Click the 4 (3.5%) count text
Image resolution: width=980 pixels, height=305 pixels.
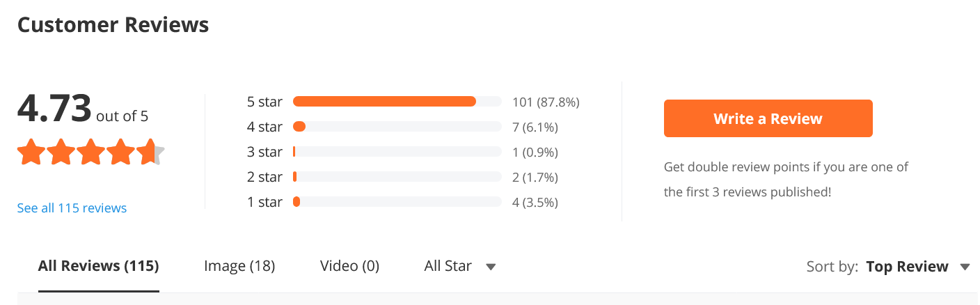click(x=535, y=202)
